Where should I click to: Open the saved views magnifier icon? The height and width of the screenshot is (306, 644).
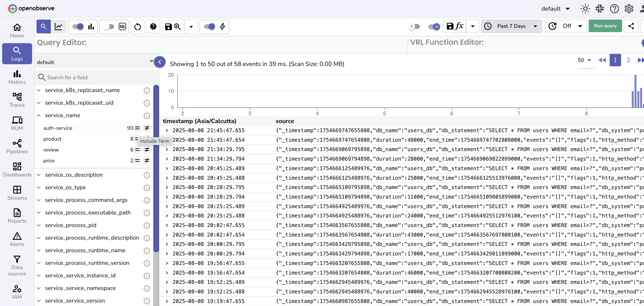pyautogui.click(x=177, y=26)
